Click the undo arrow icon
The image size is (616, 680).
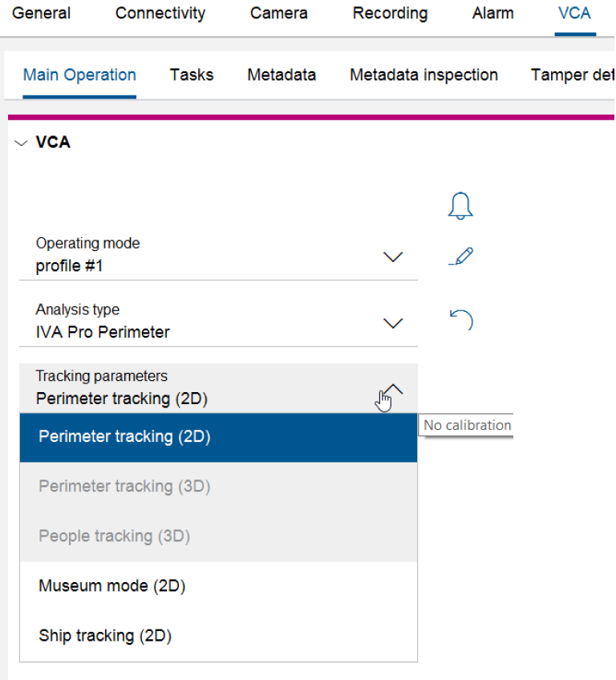point(460,321)
